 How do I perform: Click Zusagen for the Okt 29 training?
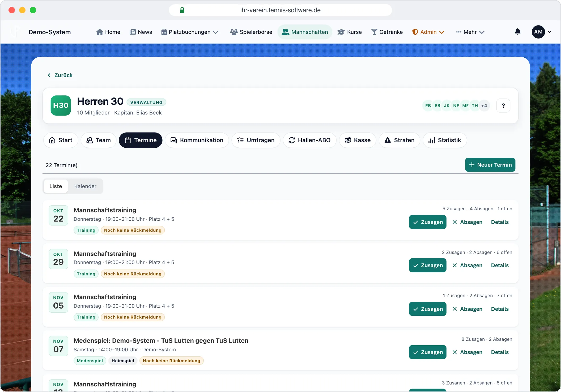(428, 265)
